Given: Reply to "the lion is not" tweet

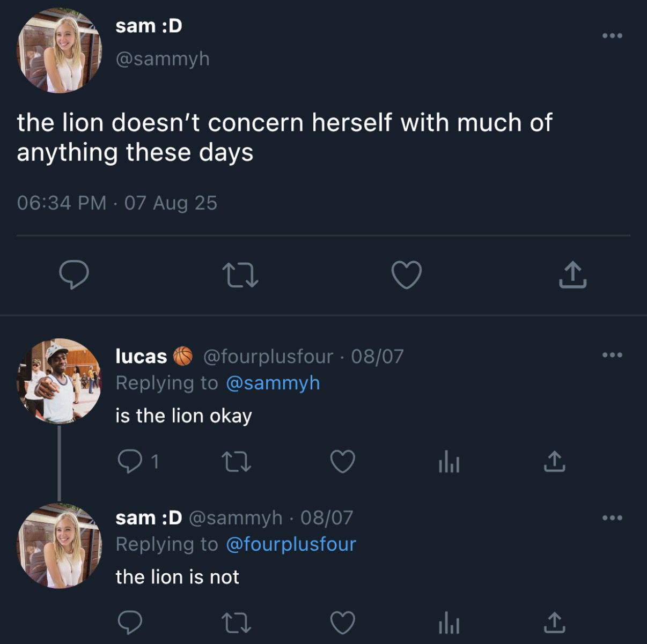Looking at the screenshot, I should (x=130, y=623).
